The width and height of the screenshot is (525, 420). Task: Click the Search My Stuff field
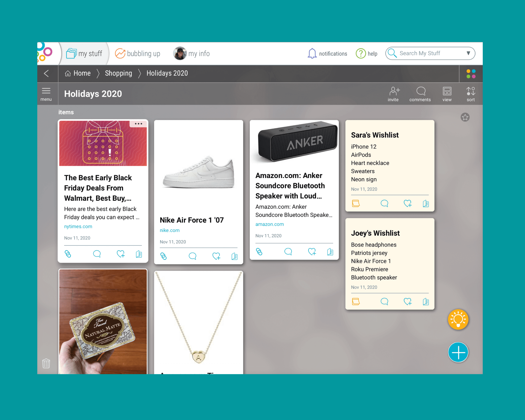(430, 53)
